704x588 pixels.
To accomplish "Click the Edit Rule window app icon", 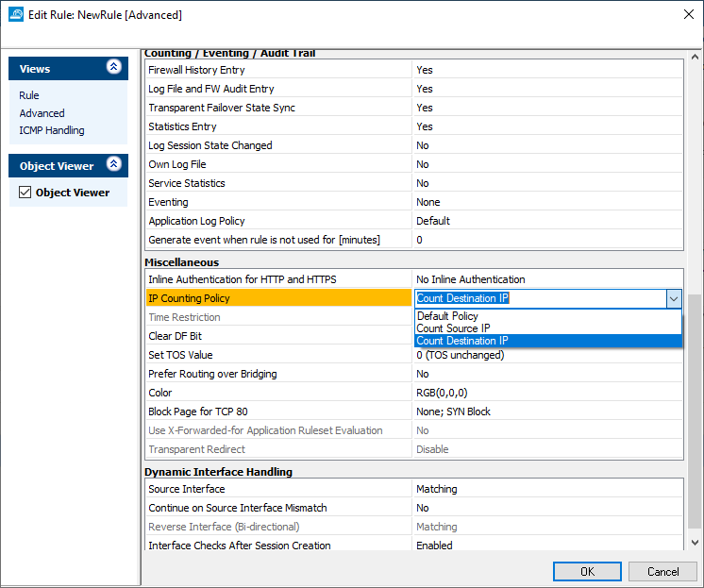I will tap(16, 14).
